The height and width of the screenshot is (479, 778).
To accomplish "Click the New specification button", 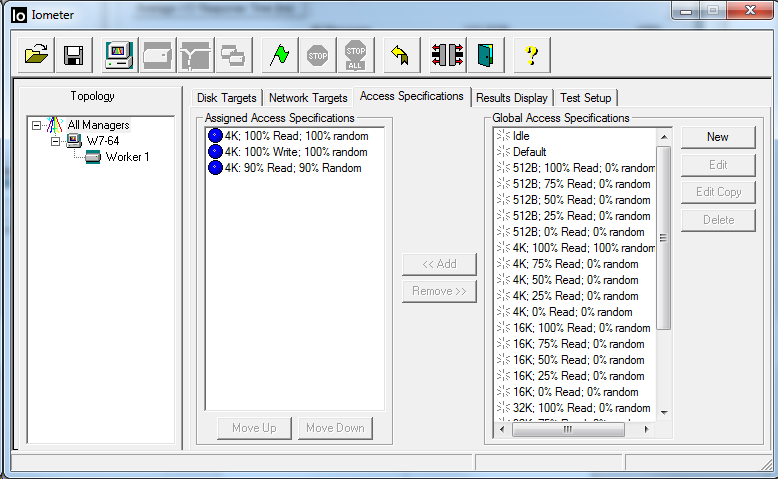I will [x=718, y=137].
